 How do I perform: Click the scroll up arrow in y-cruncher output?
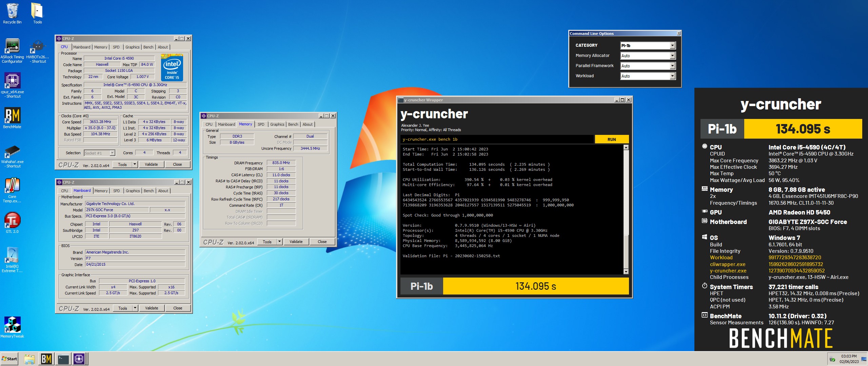tap(626, 147)
